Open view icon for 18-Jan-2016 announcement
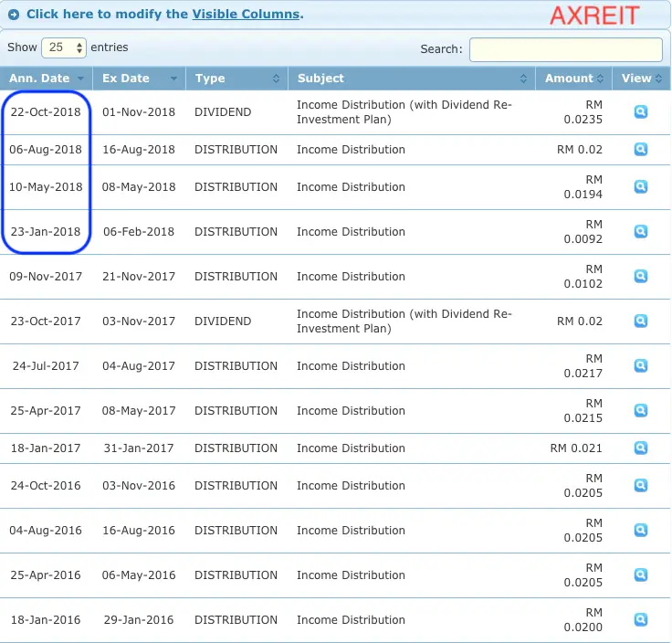Screen dimensions: 672x643 coord(641,620)
